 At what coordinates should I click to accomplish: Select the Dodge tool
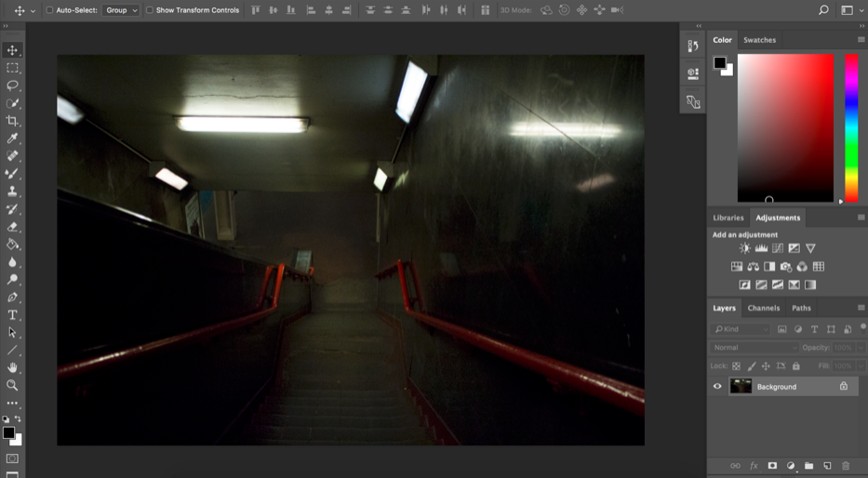point(12,279)
